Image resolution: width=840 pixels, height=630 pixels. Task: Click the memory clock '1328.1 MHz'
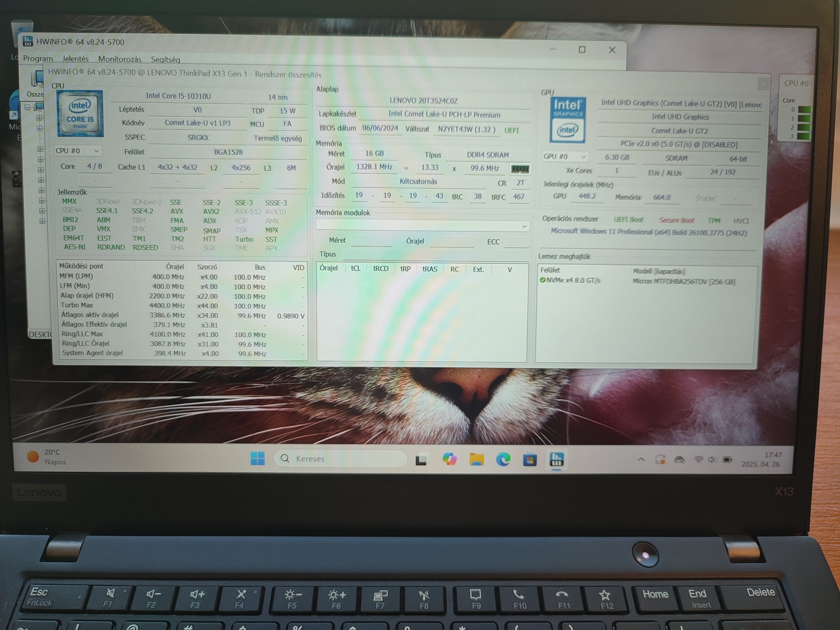(x=374, y=167)
